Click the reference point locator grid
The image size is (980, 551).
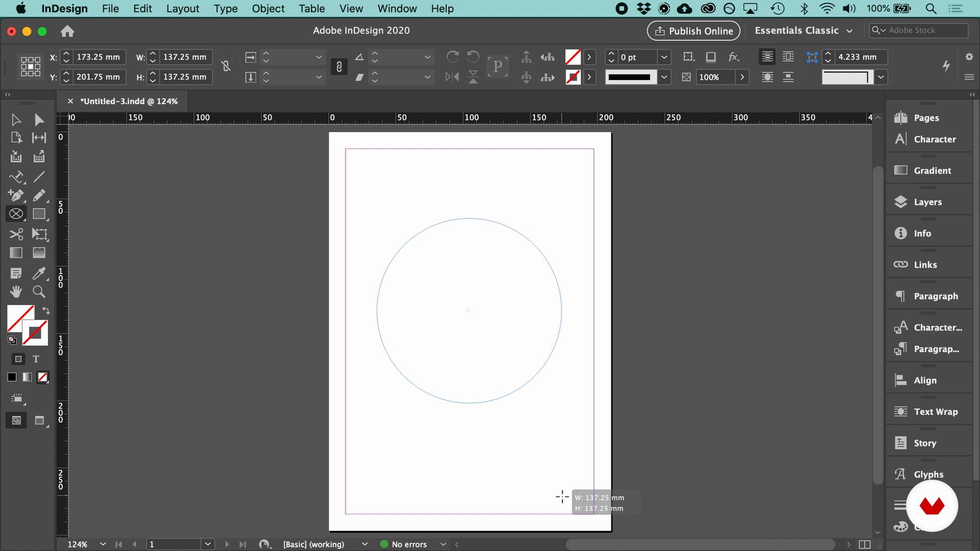pyautogui.click(x=30, y=66)
